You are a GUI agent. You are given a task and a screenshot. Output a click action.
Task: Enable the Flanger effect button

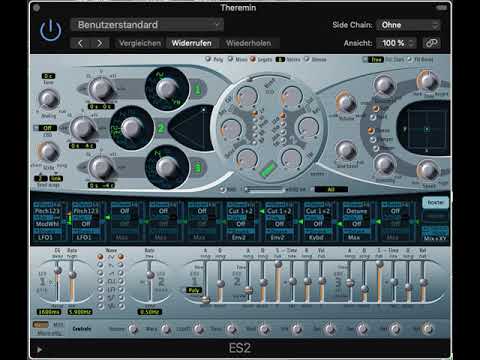[373, 139]
